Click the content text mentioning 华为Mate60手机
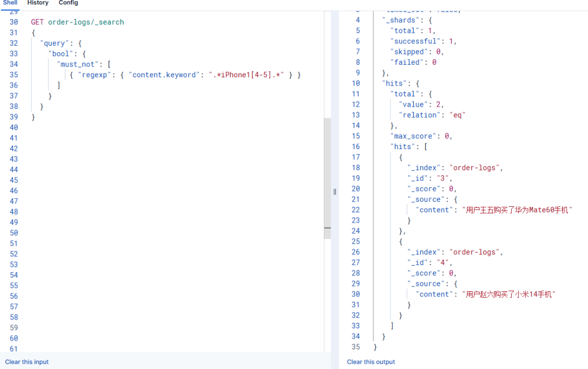The image size is (588, 369). pyautogui.click(x=517, y=210)
